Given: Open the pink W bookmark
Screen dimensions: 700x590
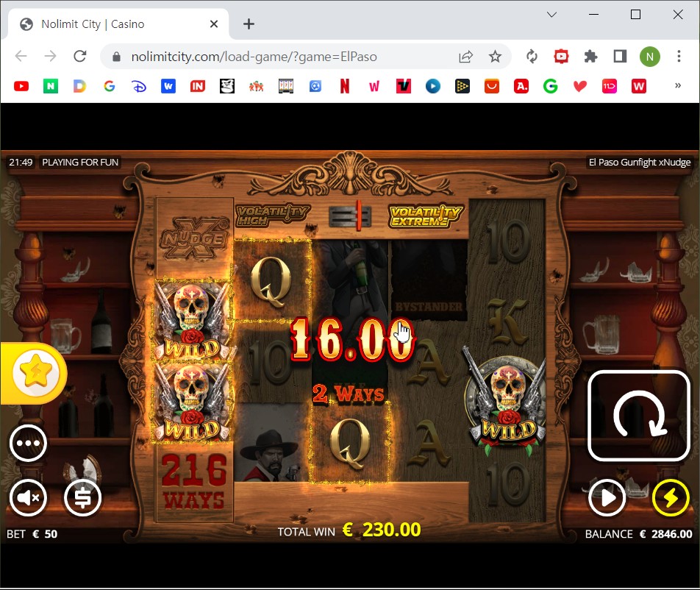Looking at the screenshot, I should pos(374,86).
